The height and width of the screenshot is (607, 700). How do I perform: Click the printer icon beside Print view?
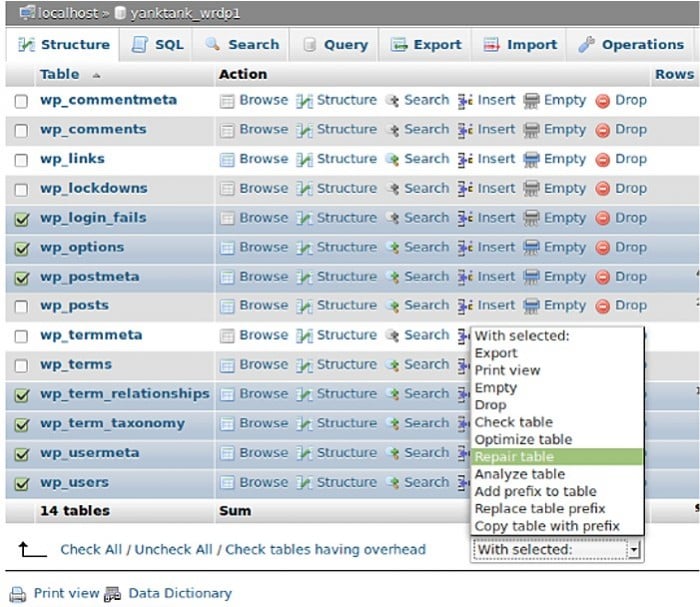tap(18, 594)
